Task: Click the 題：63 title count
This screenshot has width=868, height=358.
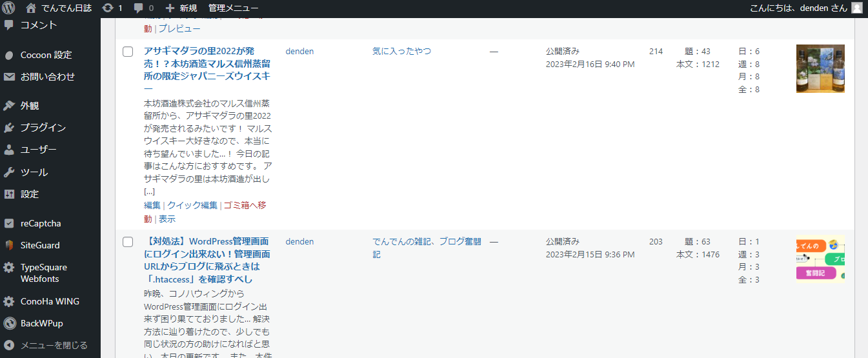Action: tap(697, 241)
